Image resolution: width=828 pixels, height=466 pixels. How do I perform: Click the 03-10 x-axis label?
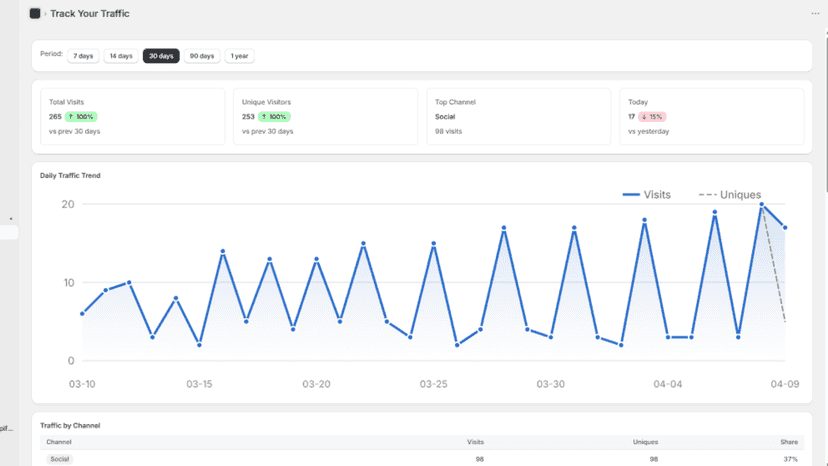pyautogui.click(x=82, y=384)
